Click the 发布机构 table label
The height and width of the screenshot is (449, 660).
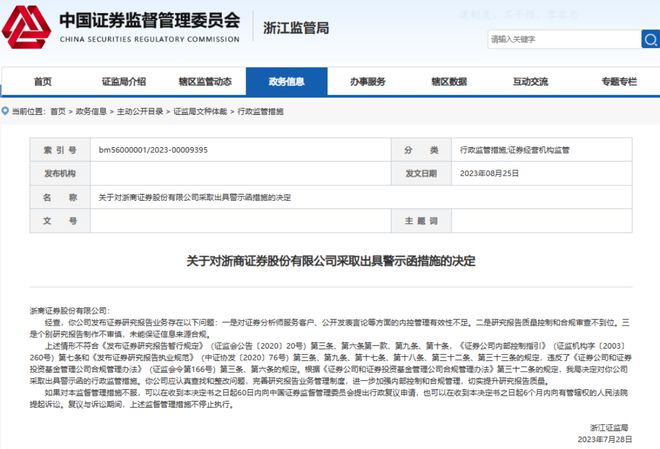coord(60,173)
